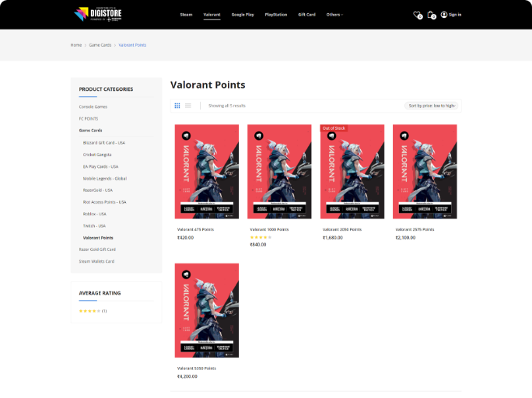The image size is (532, 398).
Task: Open the sort by price dropdown
Action: [431, 106]
